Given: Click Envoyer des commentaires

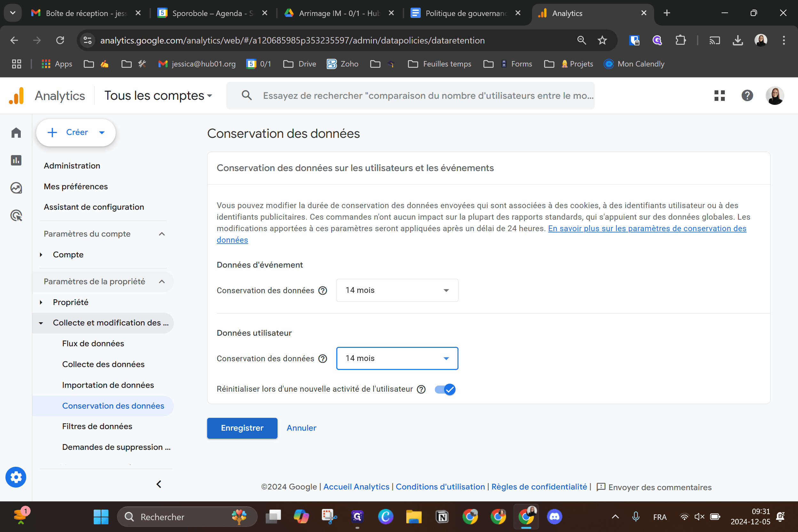Looking at the screenshot, I should click(654, 487).
